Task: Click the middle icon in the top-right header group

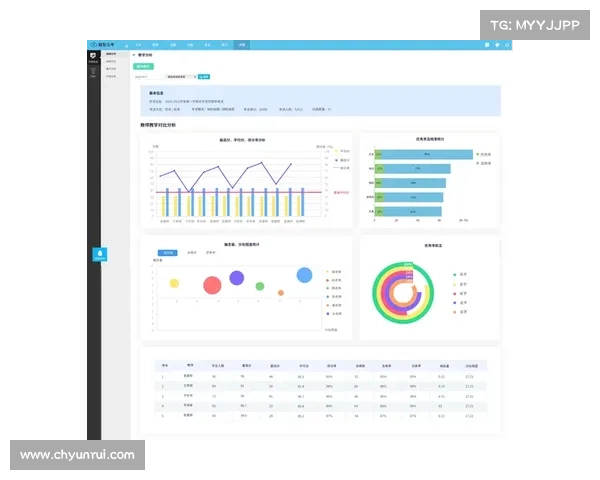Action: (x=495, y=45)
